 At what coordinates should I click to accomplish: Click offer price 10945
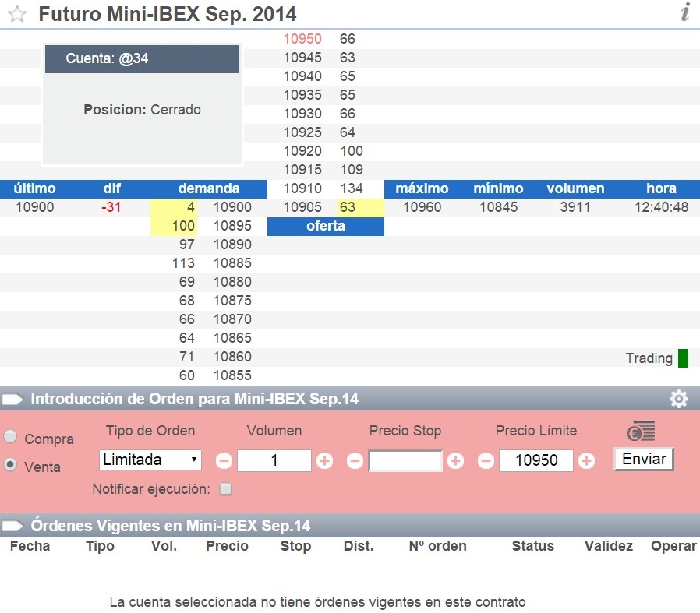(302, 58)
